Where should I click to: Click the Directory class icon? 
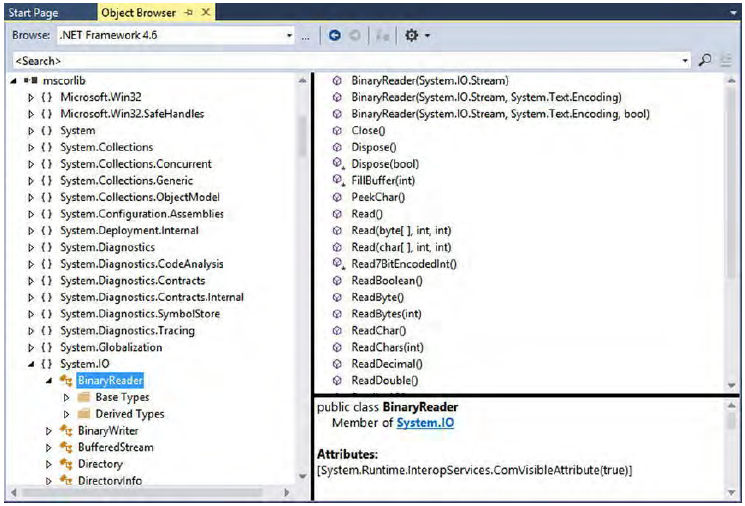point(66,464)
